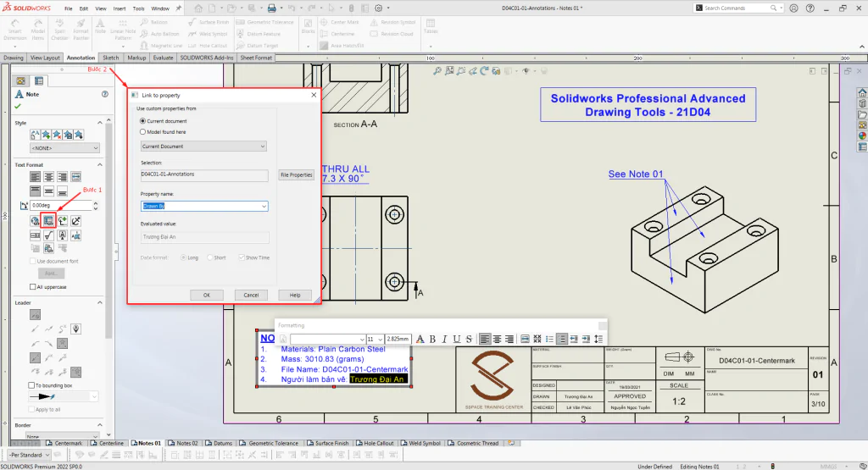Click the Lock/Unlock Note icon

(75, 221)
